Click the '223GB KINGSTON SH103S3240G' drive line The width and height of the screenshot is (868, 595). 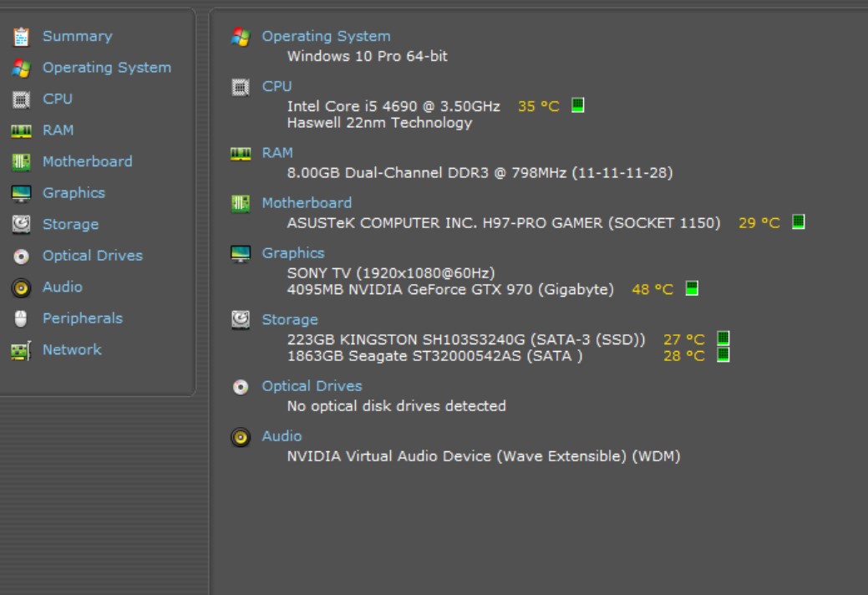pyautogui.click(x=466, y=340)
